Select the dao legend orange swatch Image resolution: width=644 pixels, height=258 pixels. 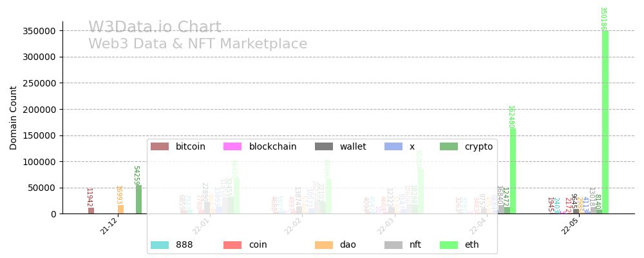(323, 245)
